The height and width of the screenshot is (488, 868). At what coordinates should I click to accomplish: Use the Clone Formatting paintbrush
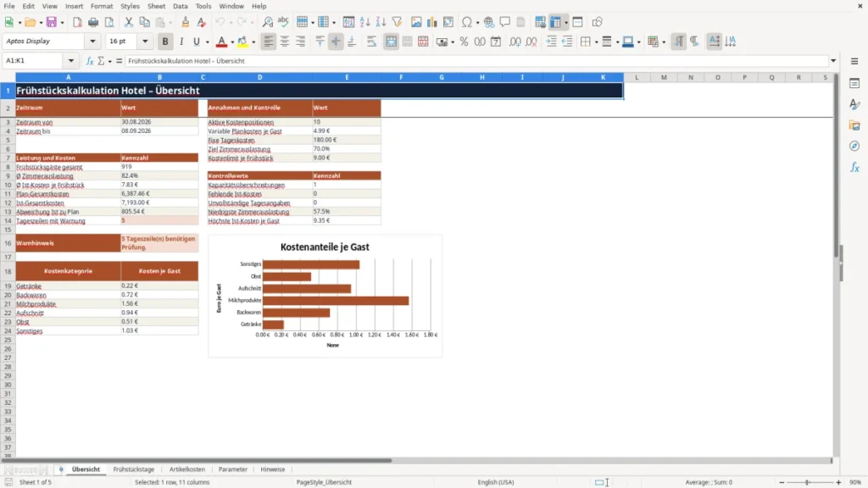point(186,22)
